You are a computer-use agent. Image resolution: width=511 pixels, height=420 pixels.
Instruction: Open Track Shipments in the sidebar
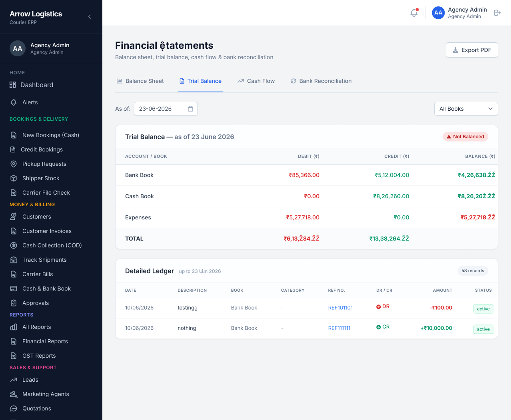pyautogui.click(x=44, y=260)
